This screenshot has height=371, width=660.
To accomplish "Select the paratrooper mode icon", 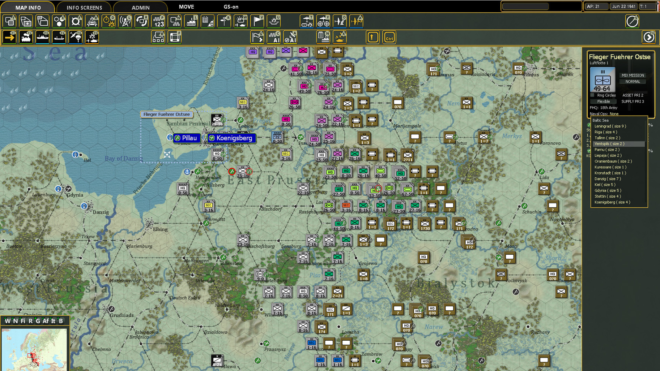I will point(76,37).
